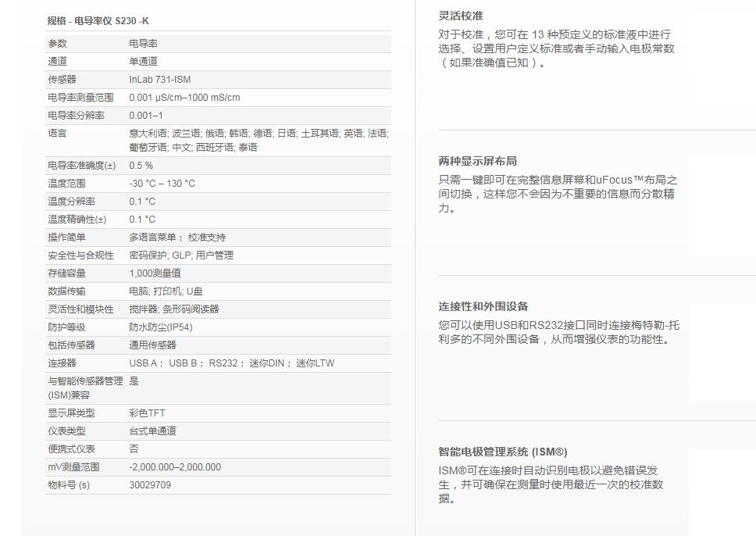
Task: Click the paragraph beginning '您可以使用USB和RS232'
Action: coord(559,332)
